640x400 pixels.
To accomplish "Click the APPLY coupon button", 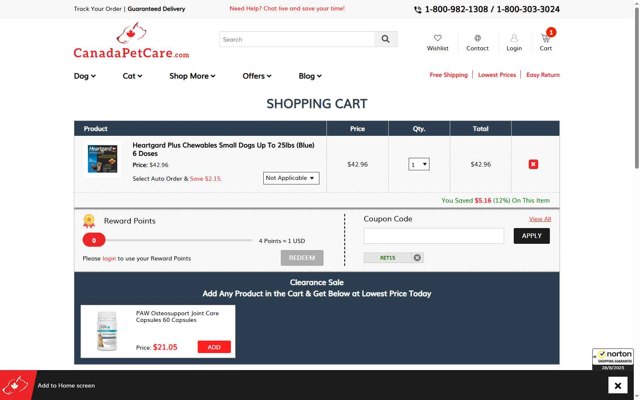I will coord(531,236).
